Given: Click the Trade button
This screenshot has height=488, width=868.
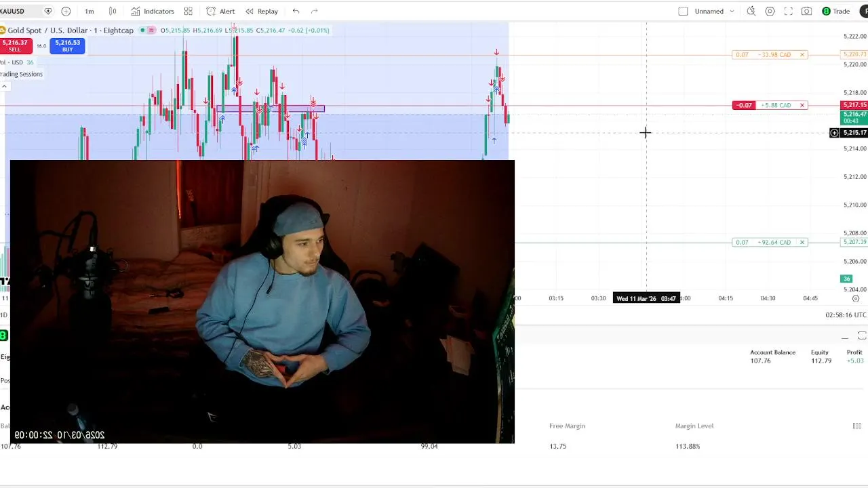Looking at the screenshot, I should [835, 11].
